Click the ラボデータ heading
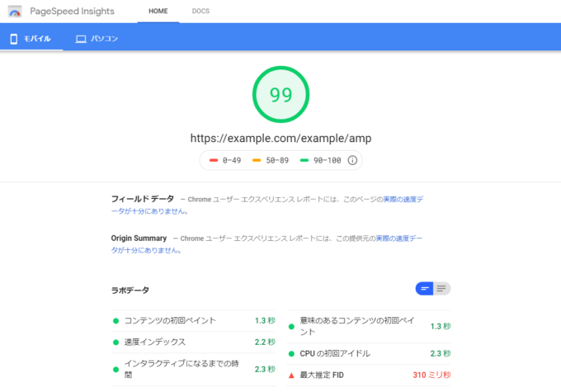The height and width of the screenshot is (392, 561). [130, 290]
